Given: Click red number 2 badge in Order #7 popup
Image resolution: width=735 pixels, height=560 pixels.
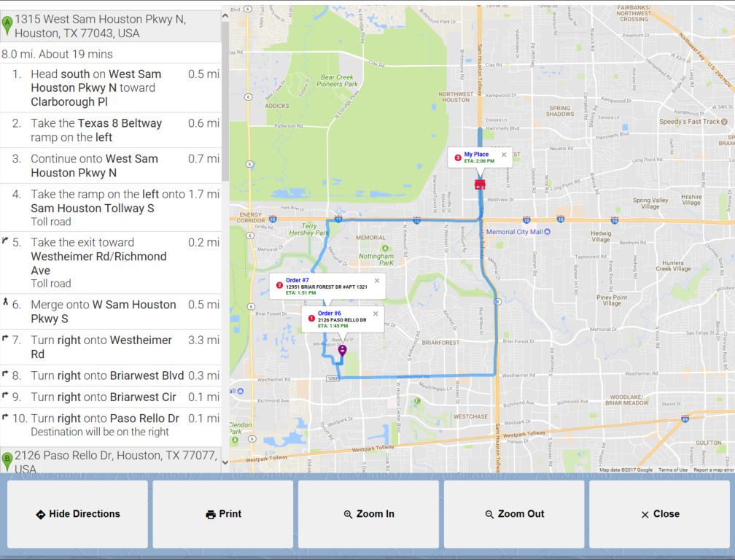Looking at the screenshot, I should point(279,285).
